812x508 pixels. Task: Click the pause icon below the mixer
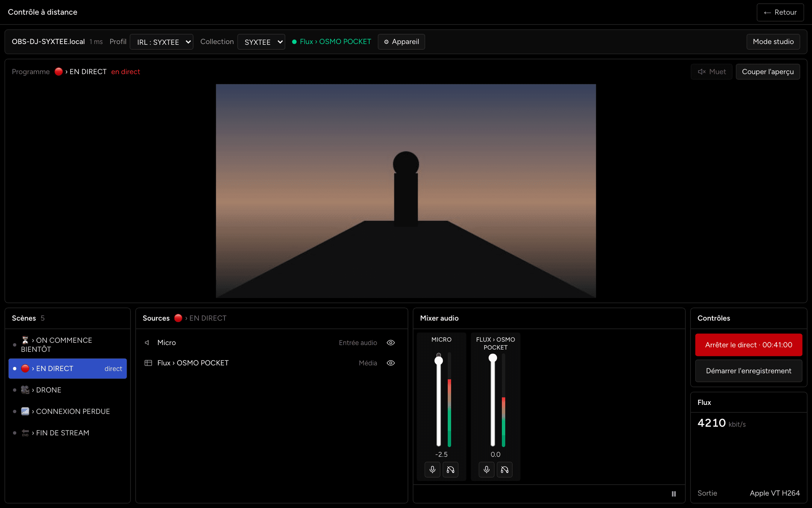point(674,494)
